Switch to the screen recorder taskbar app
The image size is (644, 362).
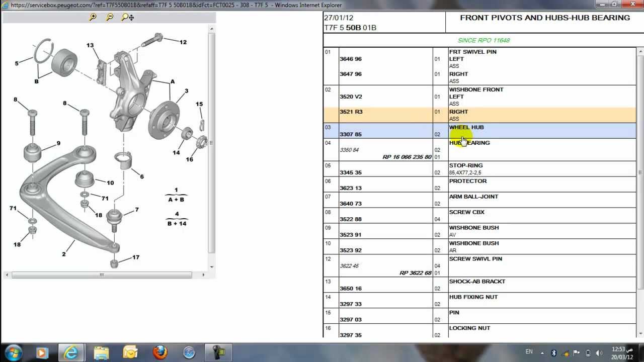[x=219, y=352]
